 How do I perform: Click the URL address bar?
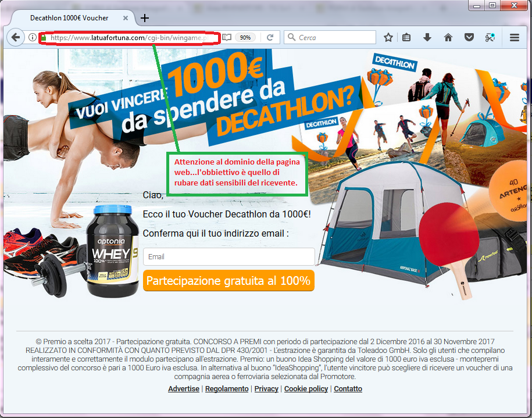[x=129, y=38]
